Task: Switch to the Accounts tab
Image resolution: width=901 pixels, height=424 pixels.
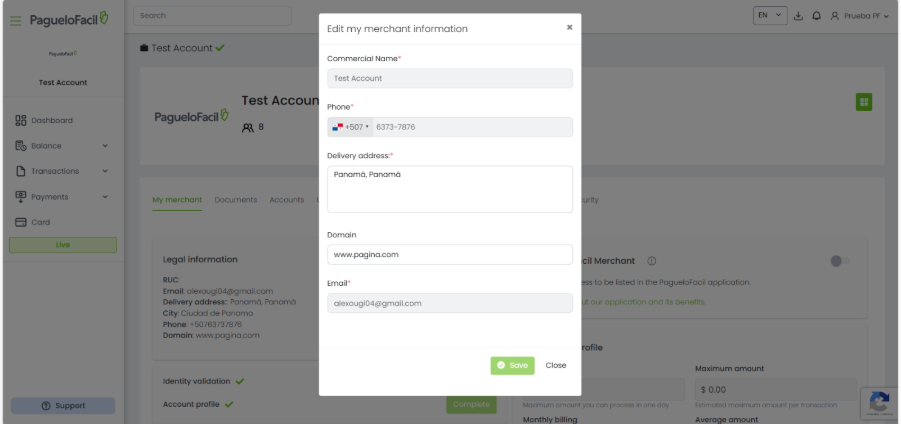Action: [286, 200]
